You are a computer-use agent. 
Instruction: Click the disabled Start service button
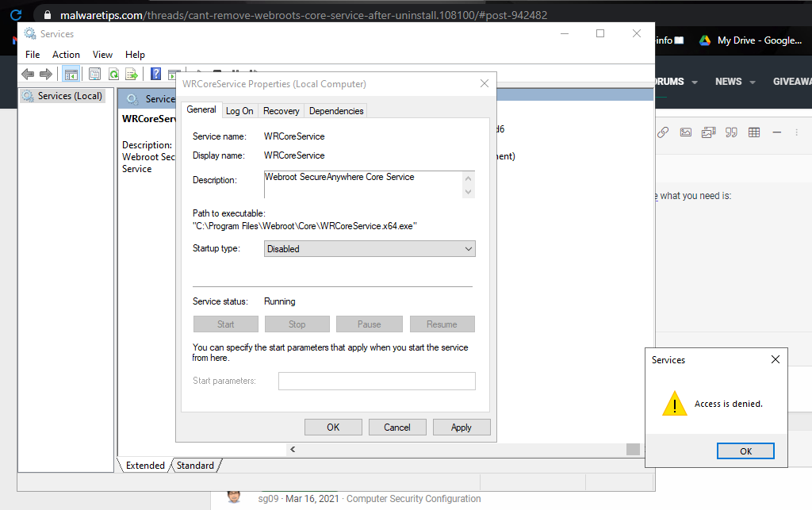tap(226, 324)
